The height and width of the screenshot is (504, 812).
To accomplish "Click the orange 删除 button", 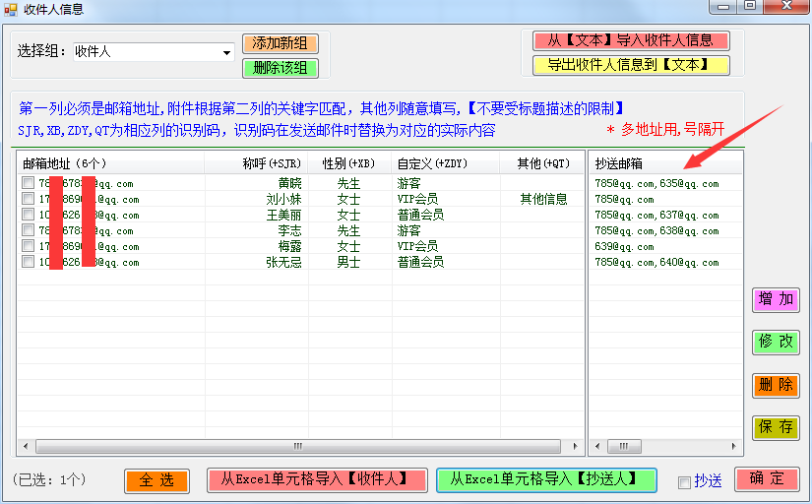I will (x=776, y=385).
